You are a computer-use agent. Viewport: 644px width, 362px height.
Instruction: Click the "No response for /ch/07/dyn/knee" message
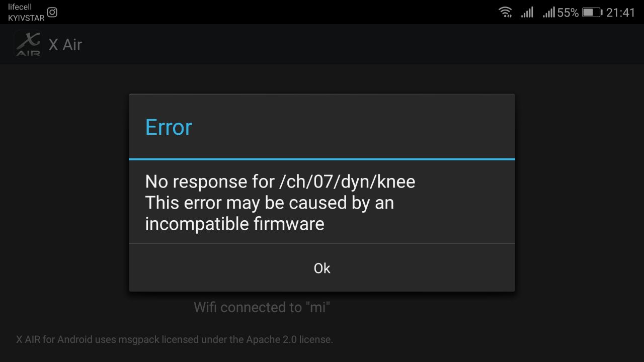280,181
